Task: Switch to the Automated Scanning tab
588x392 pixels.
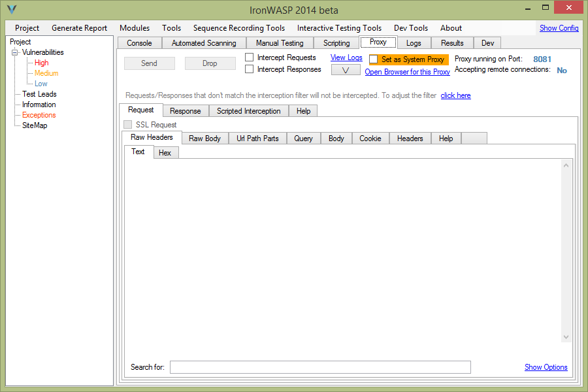Action: [204, 43]
